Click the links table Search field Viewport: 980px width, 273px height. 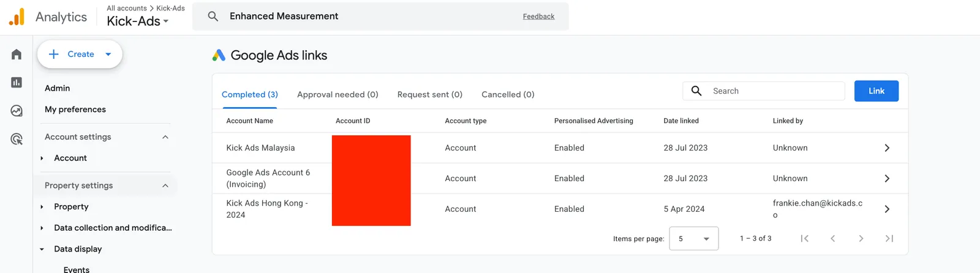tap(764, 91)
